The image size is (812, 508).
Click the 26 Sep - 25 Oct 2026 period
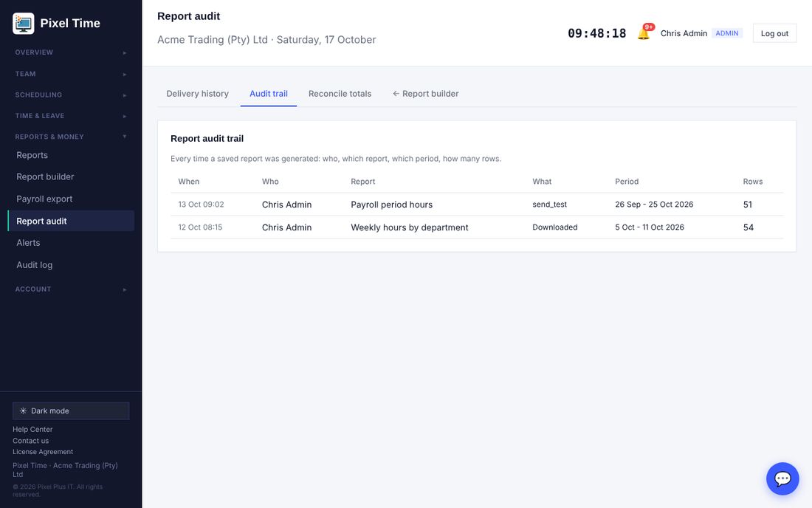point(654,205)
